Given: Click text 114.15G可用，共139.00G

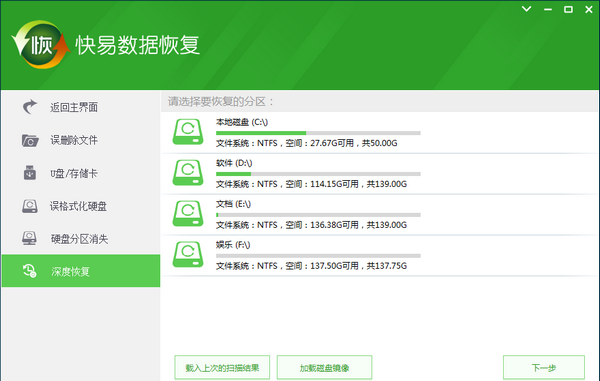Looking at the screenshot, I should [359, 184].
